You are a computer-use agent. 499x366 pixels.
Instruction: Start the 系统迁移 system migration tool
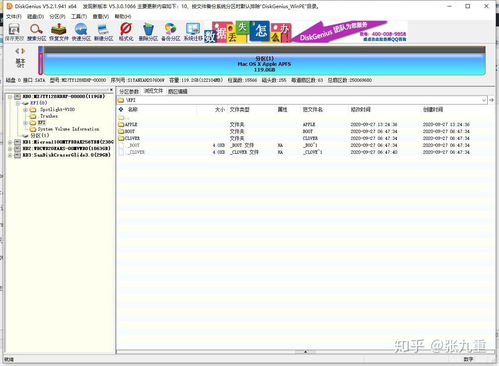coord(193,32)
